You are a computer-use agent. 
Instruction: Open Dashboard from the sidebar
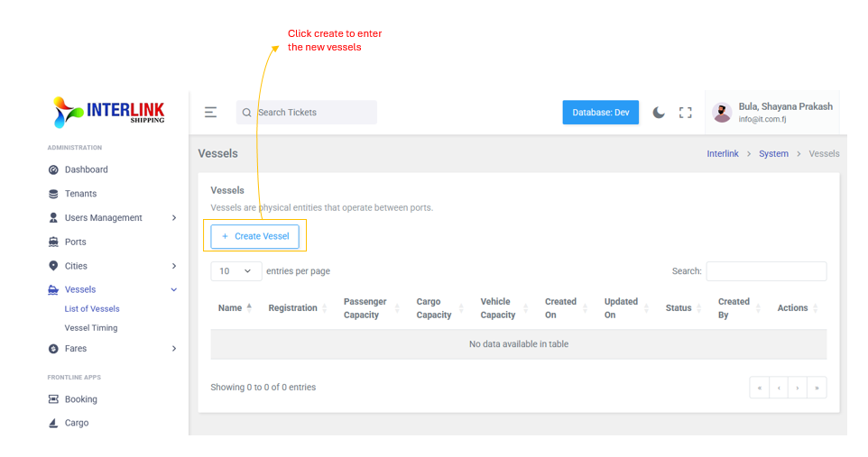pos(86,169)
